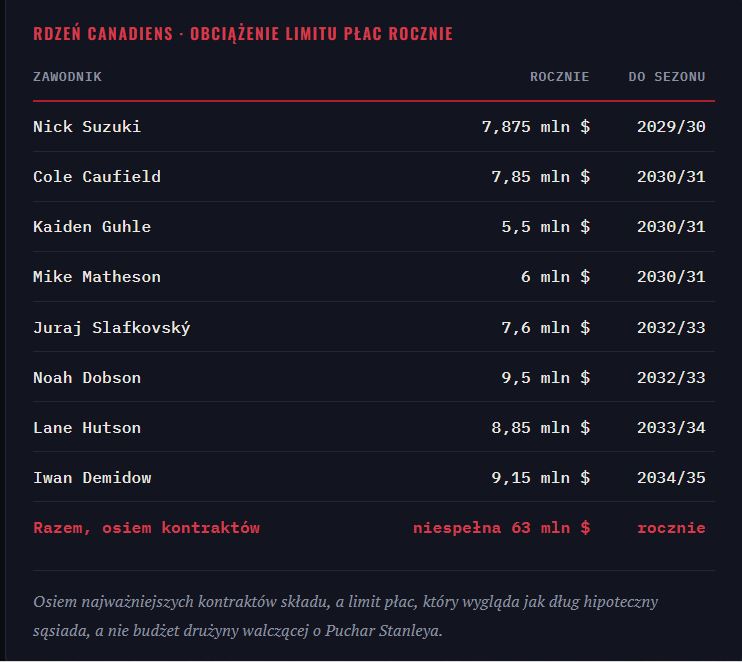Select the 9,5 mln $ amount
This screenshot has height=662, width=742.
[x=546, y=378]
